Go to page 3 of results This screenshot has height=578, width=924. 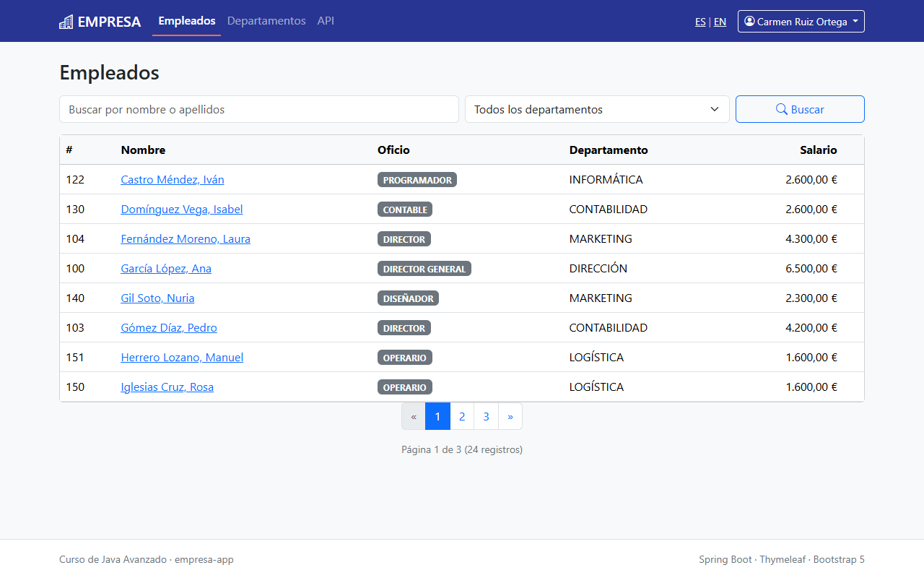(x=486, y=416)
